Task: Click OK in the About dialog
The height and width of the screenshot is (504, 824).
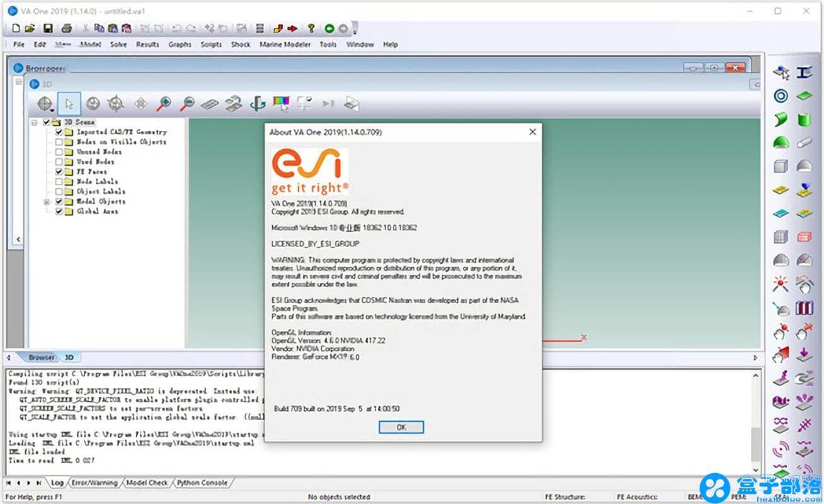Action: pyautogui.click(x=401, y=427)
